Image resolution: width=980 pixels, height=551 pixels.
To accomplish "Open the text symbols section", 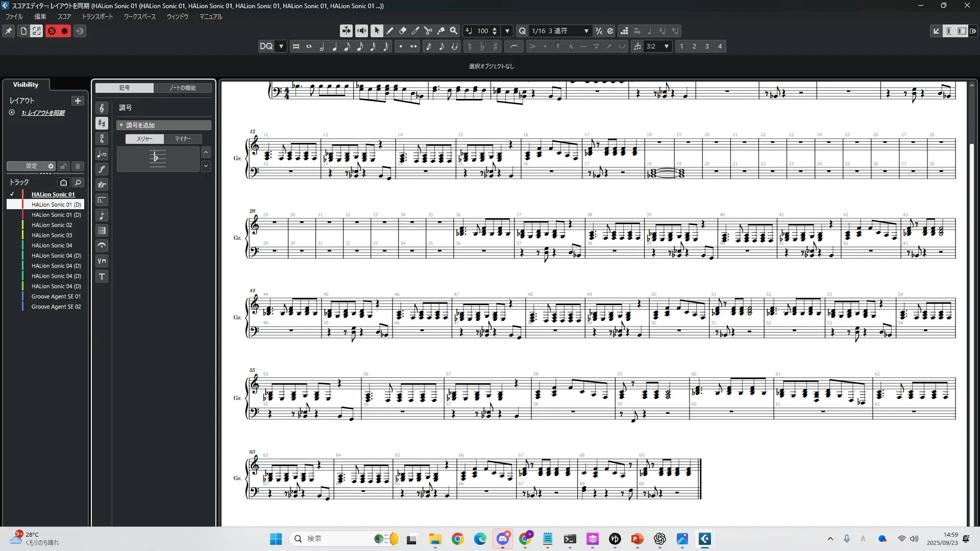I will tap(102, 277).
